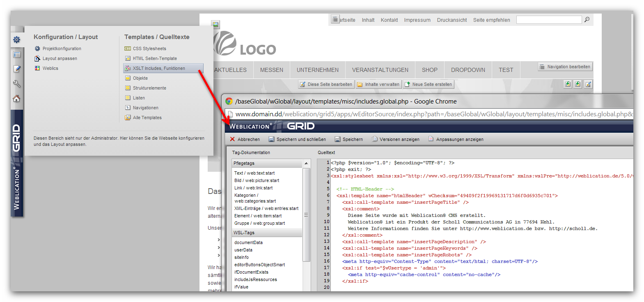Screen dimensions: 644x302
Task: Click the Versionen anzeigen document icon
Action: tap(374, 139)
